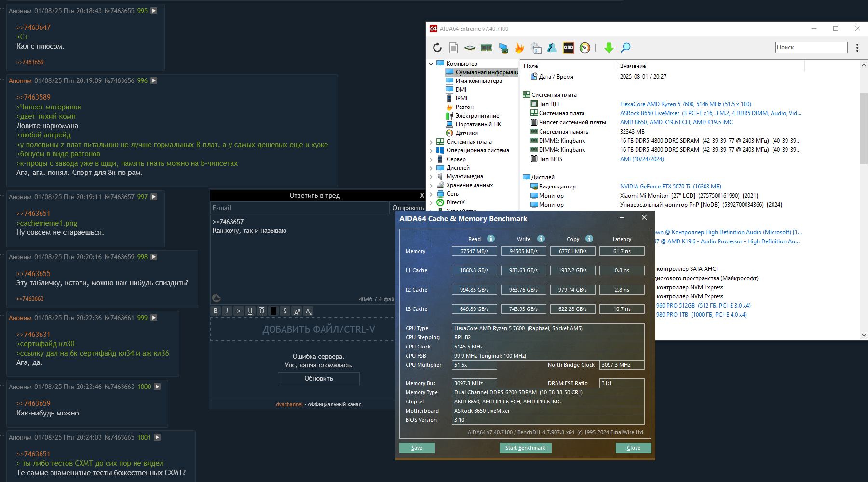Open the menu arrow on post №7463661
The width and height of the screenshot is (868, 482).
click(x=154, y=318)
